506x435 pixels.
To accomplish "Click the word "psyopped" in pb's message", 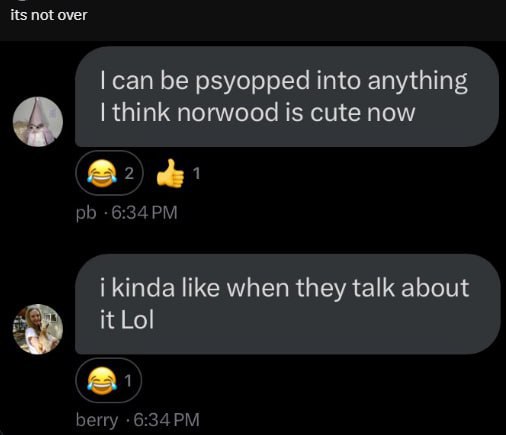I will point(252,82).
